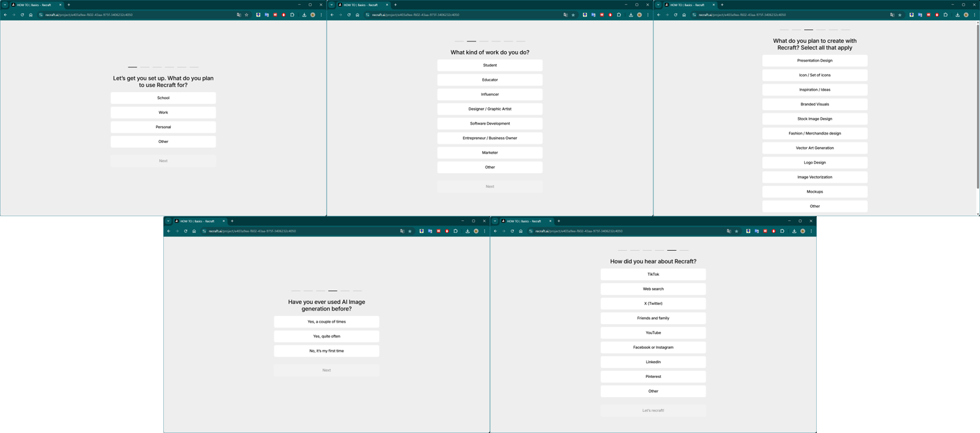
Task: Bookmark page in 'plan to use Recraft for' window
Action: [247, 15]
